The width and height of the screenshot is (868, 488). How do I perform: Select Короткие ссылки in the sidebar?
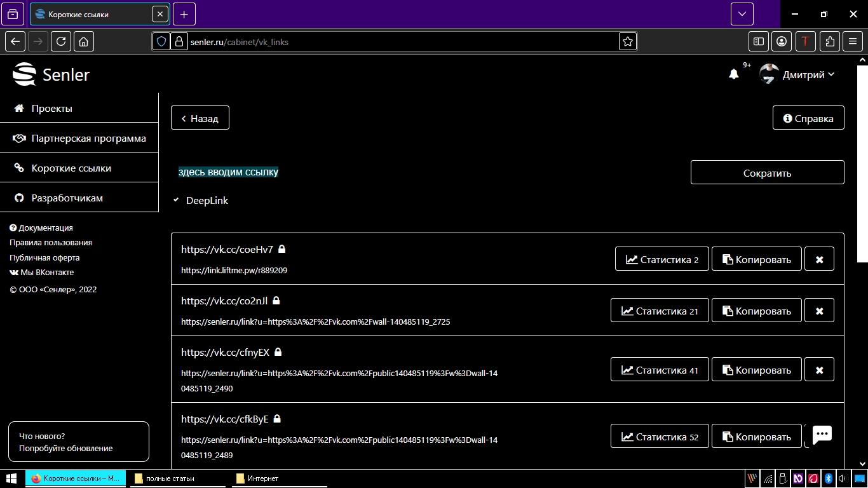tap(79, 168)
